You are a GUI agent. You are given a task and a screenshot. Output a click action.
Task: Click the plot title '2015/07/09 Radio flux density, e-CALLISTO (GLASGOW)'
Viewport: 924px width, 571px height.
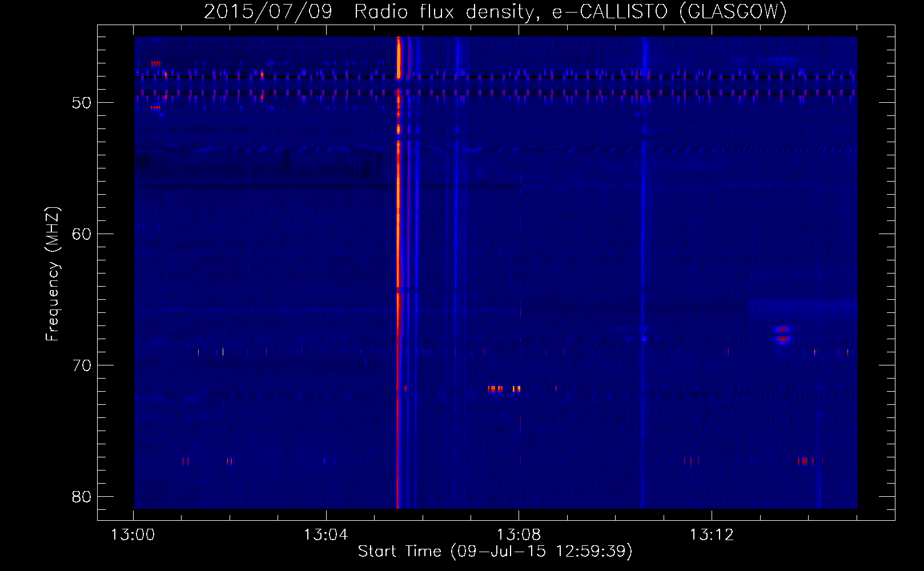click(495, 11)
